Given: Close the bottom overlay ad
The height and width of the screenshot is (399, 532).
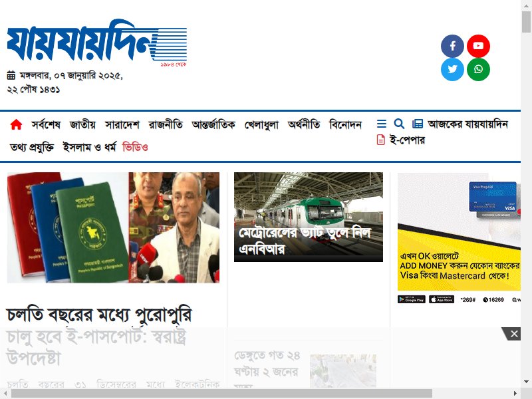Looking at the screenshot, I should (513, 334).
